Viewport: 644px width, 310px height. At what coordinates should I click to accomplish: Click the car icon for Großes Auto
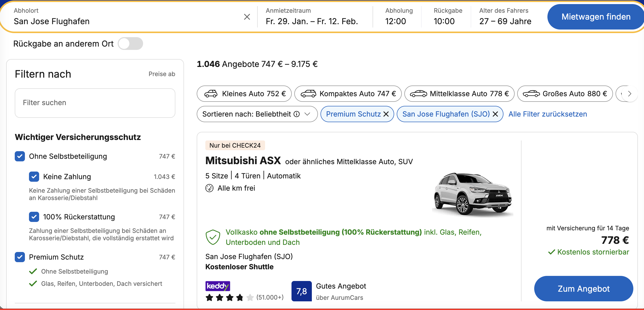[x=531, y=94]
